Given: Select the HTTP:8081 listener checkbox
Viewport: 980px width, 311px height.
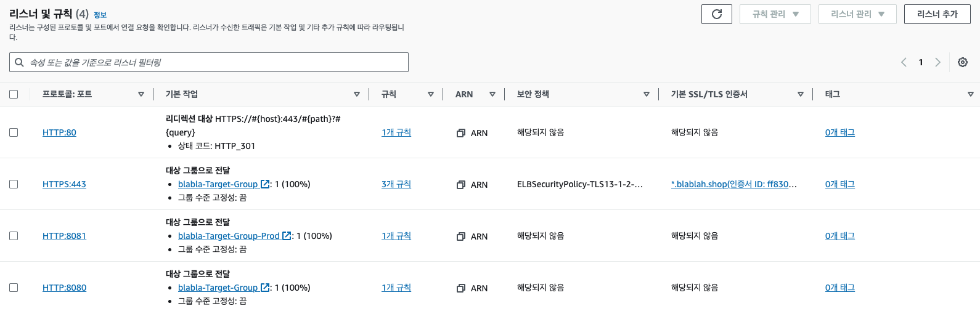Looking at the screenshot, I should tap(14, 236).
